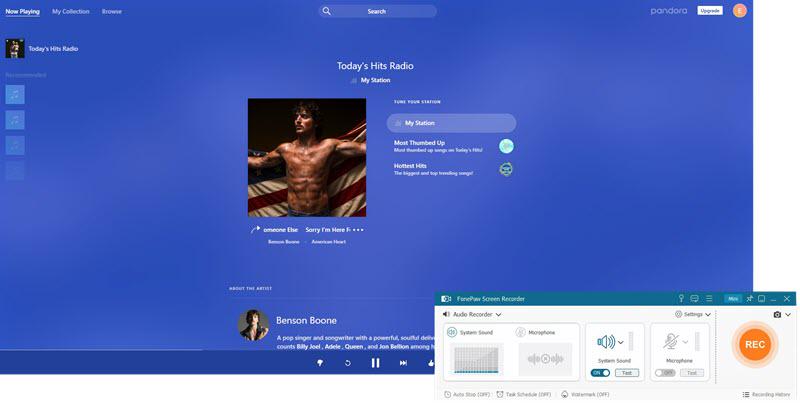
Task: Open Watermark (OFF) setting
Action: tap(585, 394)
